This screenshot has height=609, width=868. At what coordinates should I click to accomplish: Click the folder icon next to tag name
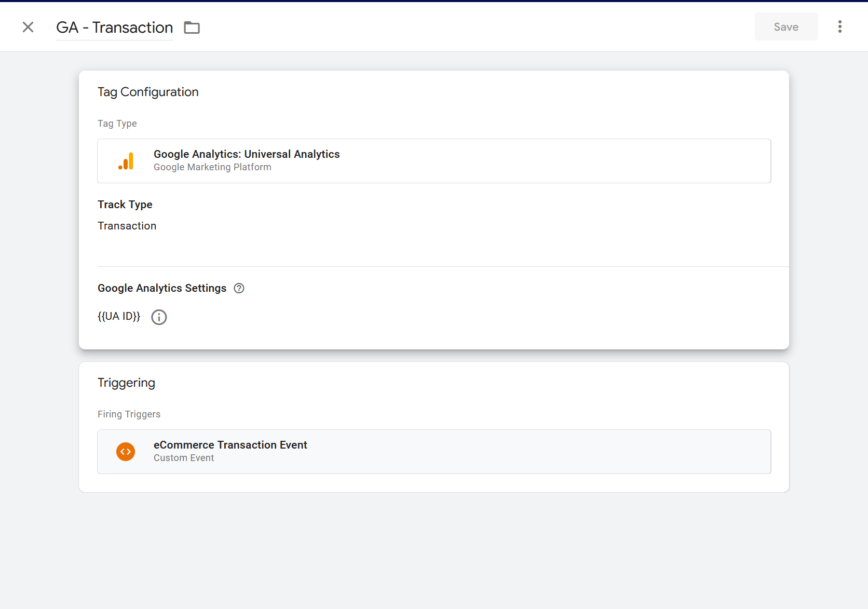[192, 28]
